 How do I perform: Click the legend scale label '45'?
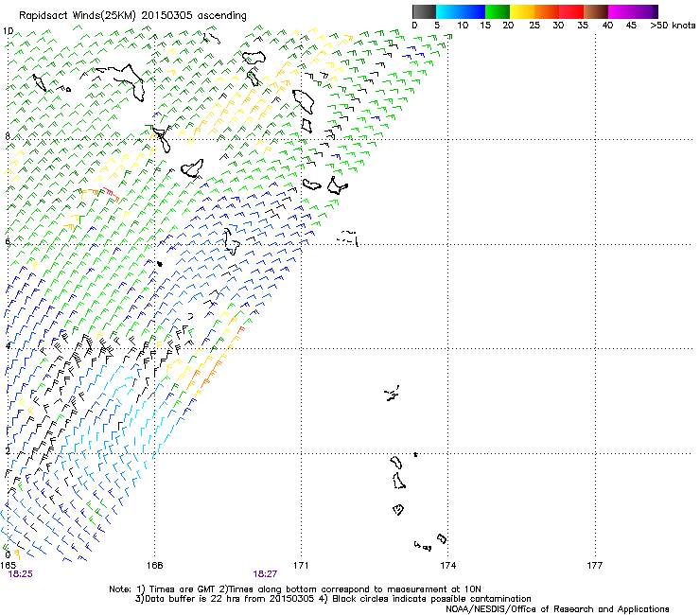coord(631,26)
